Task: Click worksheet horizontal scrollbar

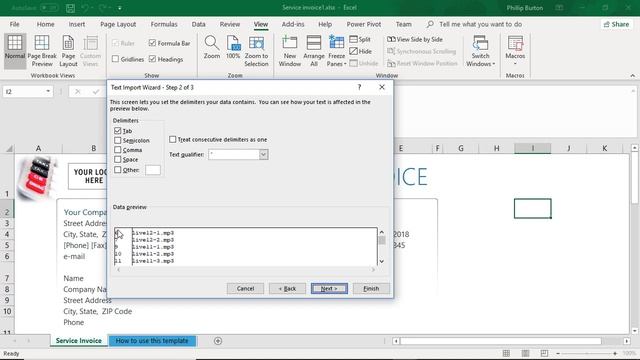Action: (x=501, y=341)
